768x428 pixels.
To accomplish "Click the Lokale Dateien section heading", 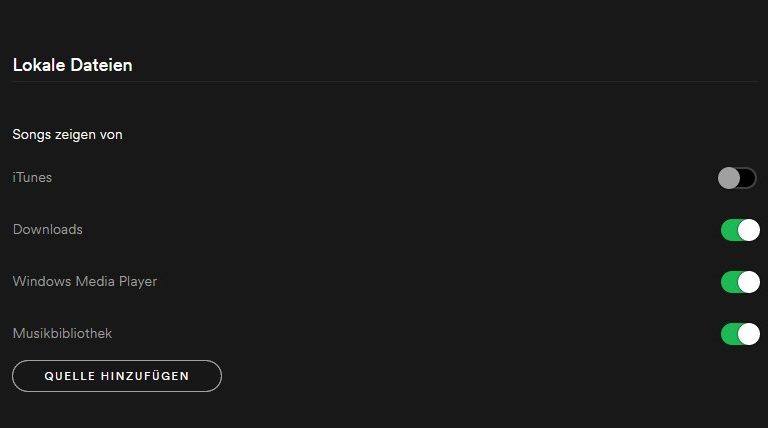I will point(72,65).
